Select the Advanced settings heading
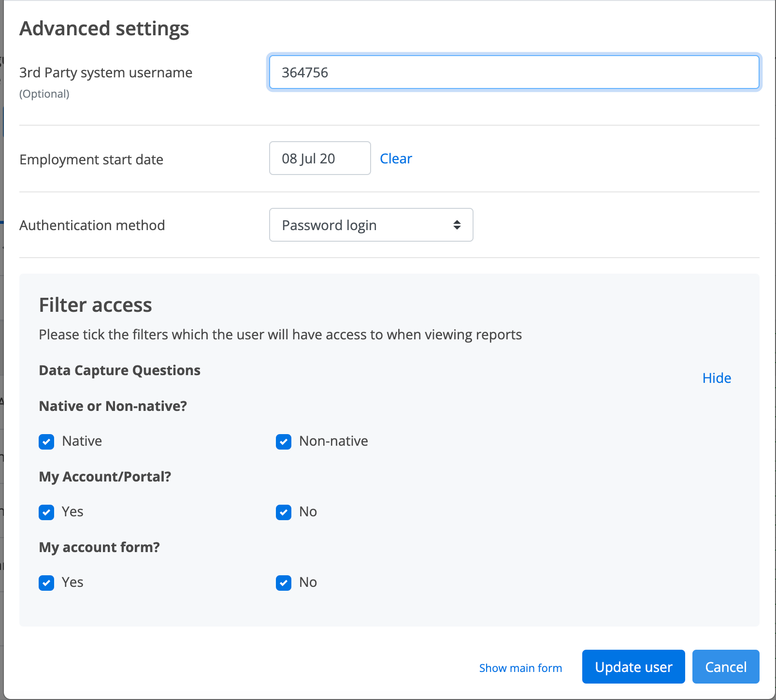Image resolution: width=776 pixels, height=700 pixels. click(x=104, y=29)
